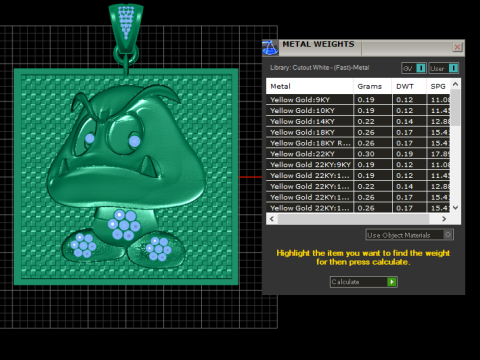The width and height of the screenshot is (480, 360).
Task: Toggle the GV library switch
Action: [x=414, y=68]
